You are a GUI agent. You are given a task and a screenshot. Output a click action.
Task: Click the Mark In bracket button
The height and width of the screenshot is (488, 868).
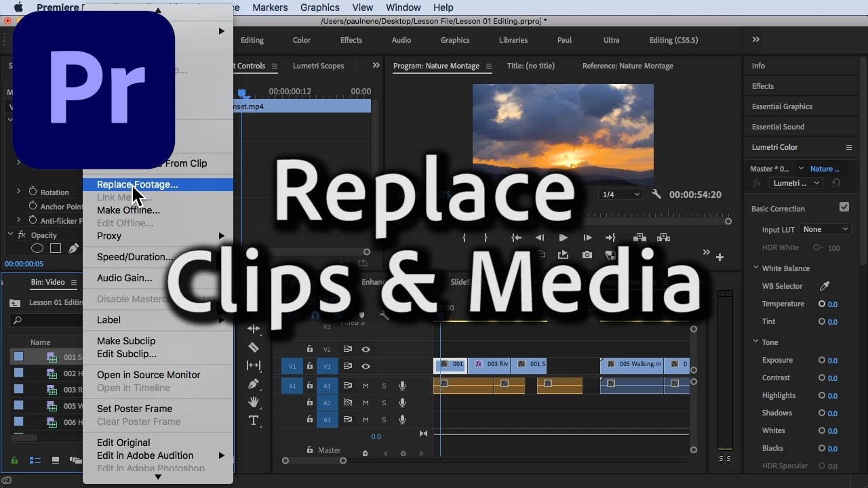coord(464,237)
